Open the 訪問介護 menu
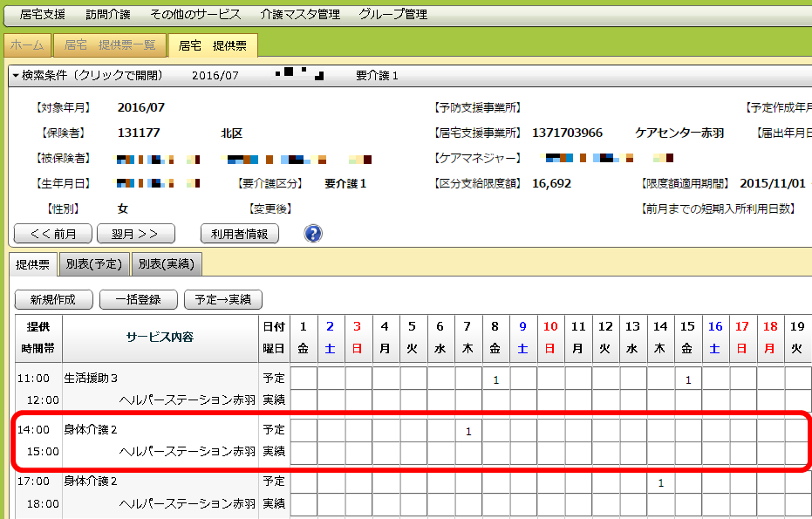The width and height of the screenshot is (812, 519). click(x=107, y=14)
